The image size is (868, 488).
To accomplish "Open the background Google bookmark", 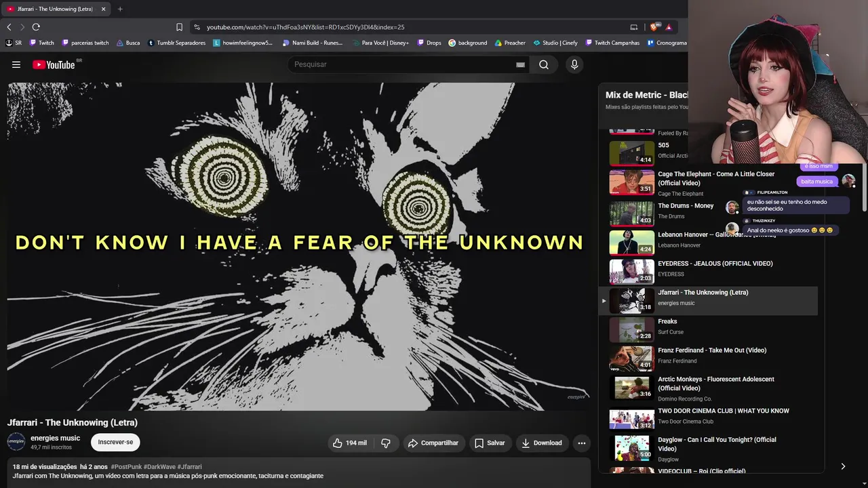I will click(468, 43).
